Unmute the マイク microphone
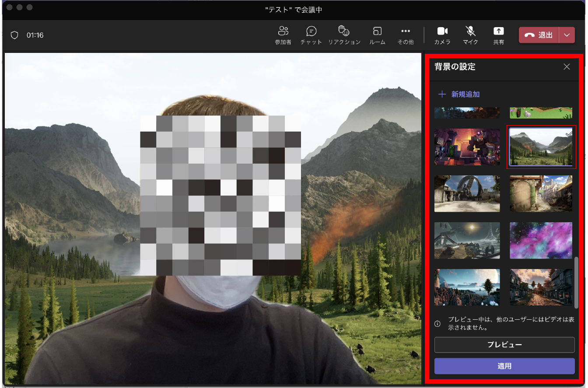Screen dimensions: 588x388 coord(470,35)
